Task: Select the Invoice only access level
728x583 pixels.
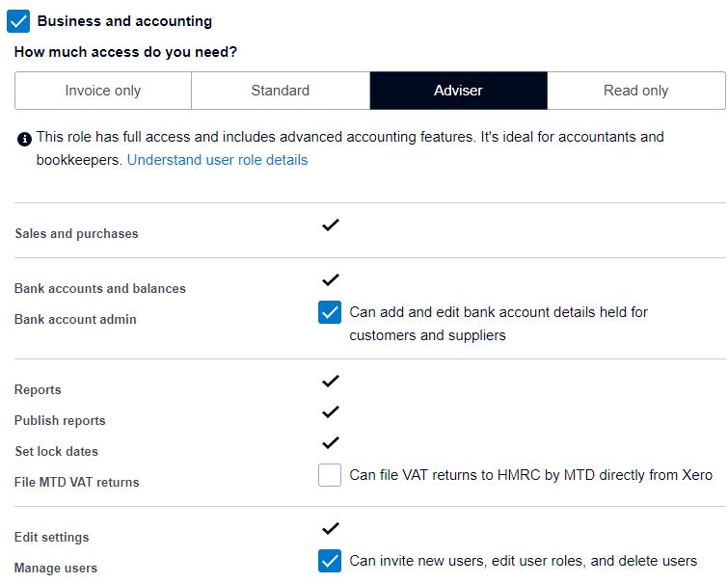Action: click(x=103, y=91)
